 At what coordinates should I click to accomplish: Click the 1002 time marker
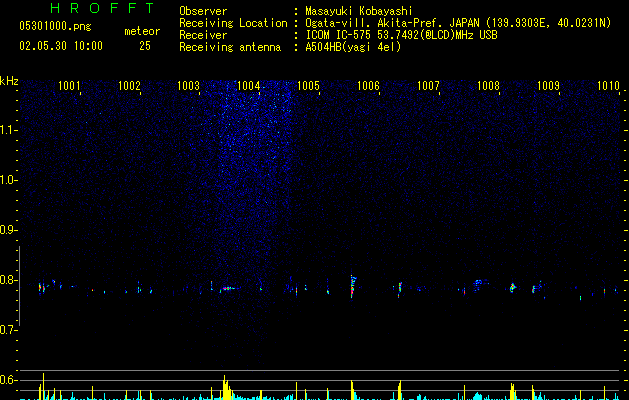tap(129, 85)
